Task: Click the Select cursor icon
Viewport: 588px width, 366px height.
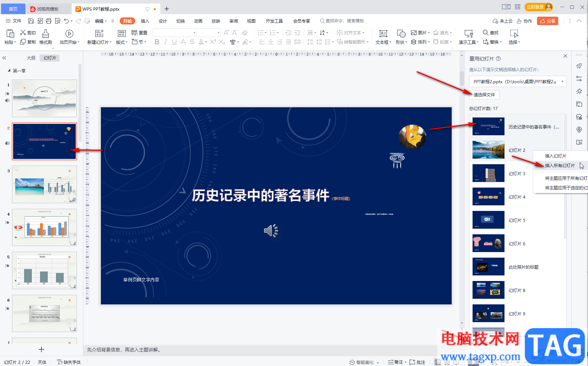Action: pyautogui.click(x=514, y=34)
